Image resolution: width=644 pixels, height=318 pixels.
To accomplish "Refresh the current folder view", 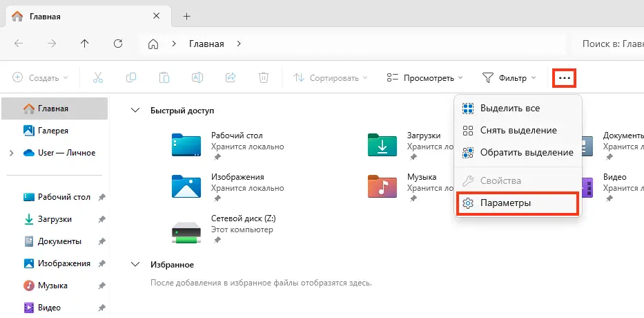I will coord(118,44).
